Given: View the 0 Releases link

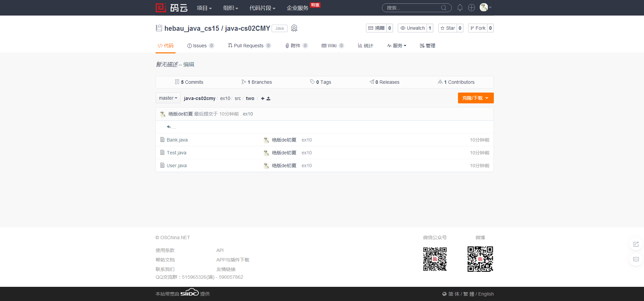Looking at the screenshot, I should pos(385,82).
